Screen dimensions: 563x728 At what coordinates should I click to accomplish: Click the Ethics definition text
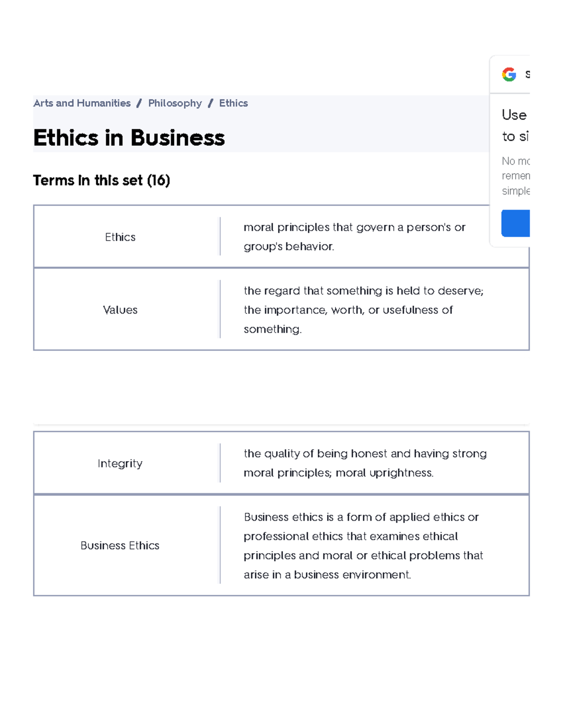click(x=354, y=236)
